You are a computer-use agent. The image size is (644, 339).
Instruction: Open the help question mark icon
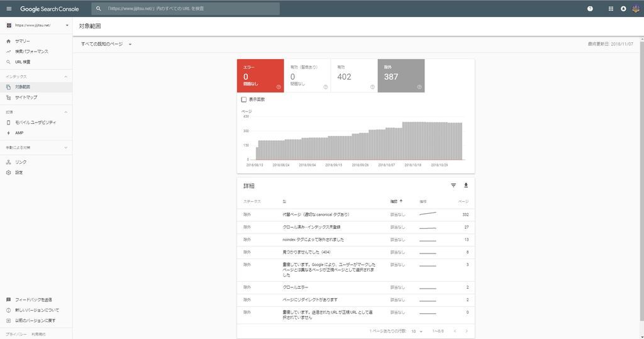(x=590, y=9)
